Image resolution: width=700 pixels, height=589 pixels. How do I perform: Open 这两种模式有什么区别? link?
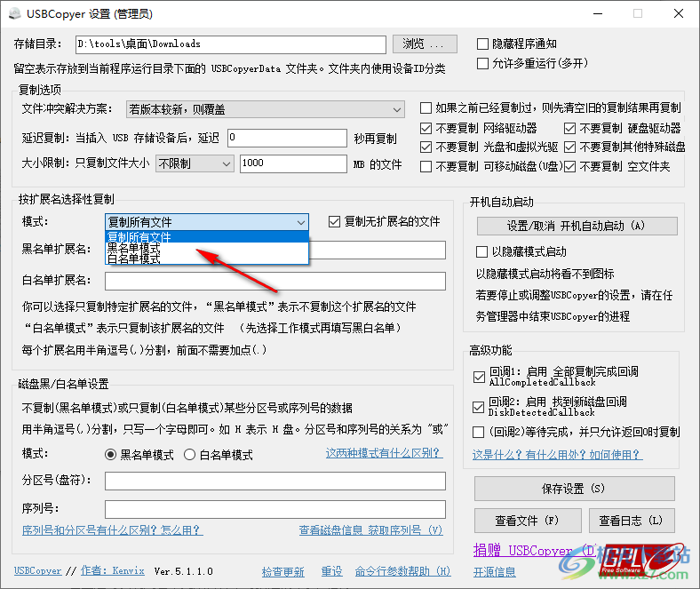click(x=384, y=453)
